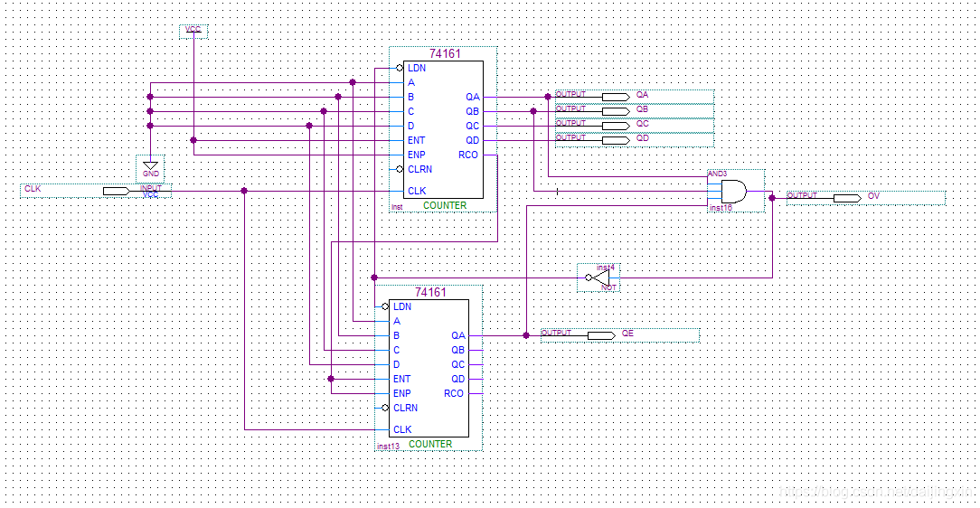Select the inst4 instance label

coord(606,268)
